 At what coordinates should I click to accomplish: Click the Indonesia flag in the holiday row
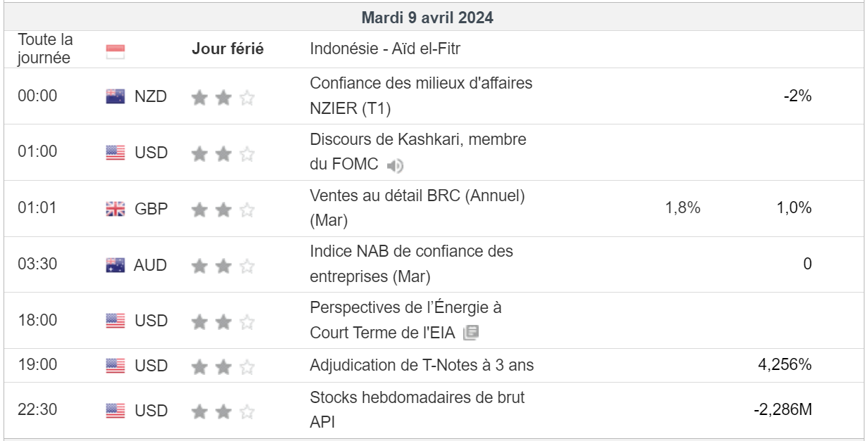(x=115, y=51)
